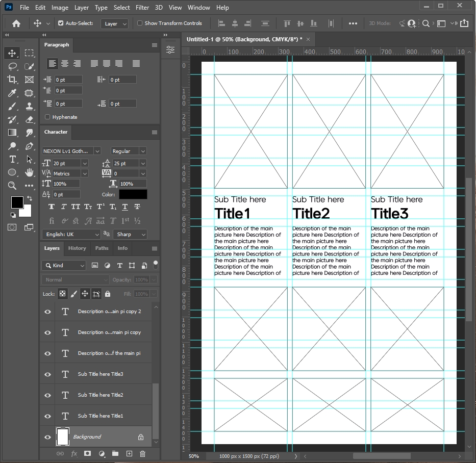Viewport: 476px width, 463px height.
Task: Click the Home icon in options bar
Action: tap(16, 23)
